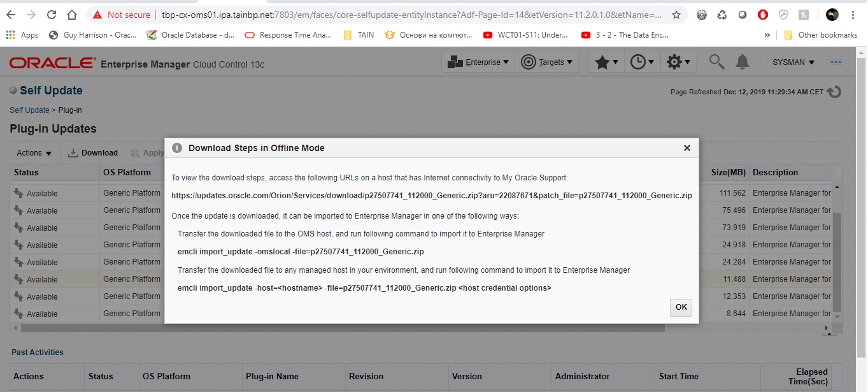
Task: Open the Apps shortcut in bookmarks bar
Action: tap(22, 35)
